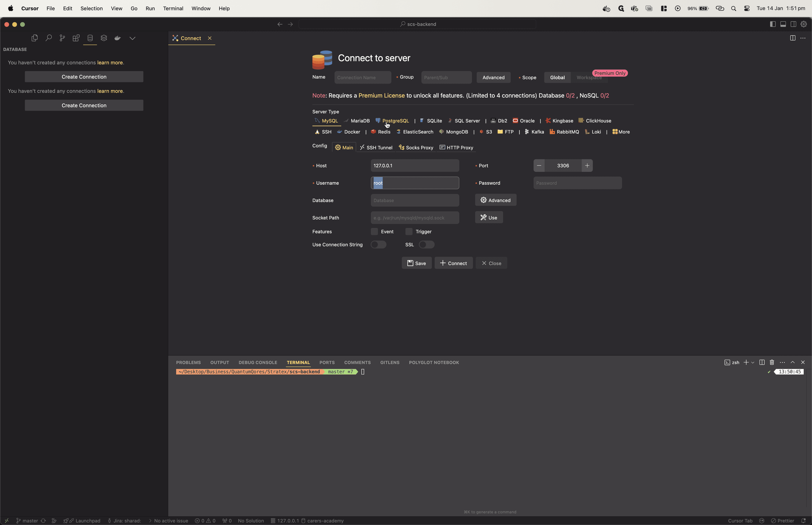Switch to the HTTP Proxy config tab
The height and width of the screenshot is (525, 812).
(457, 148)
